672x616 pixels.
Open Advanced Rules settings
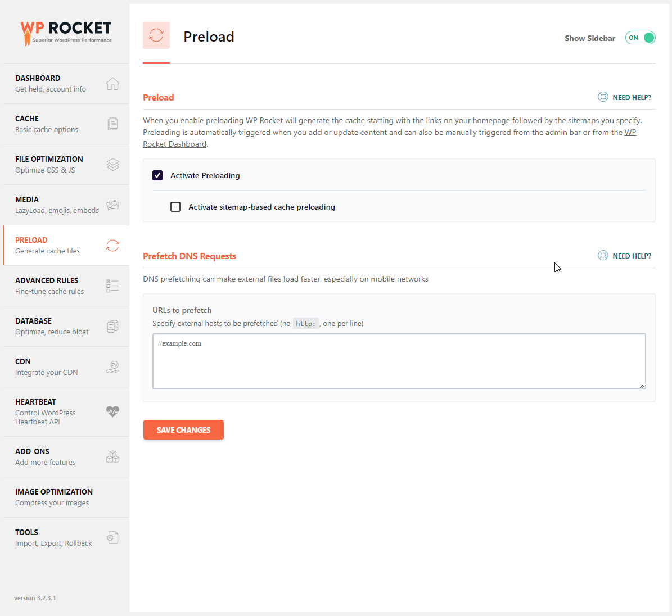pos(66,286)
